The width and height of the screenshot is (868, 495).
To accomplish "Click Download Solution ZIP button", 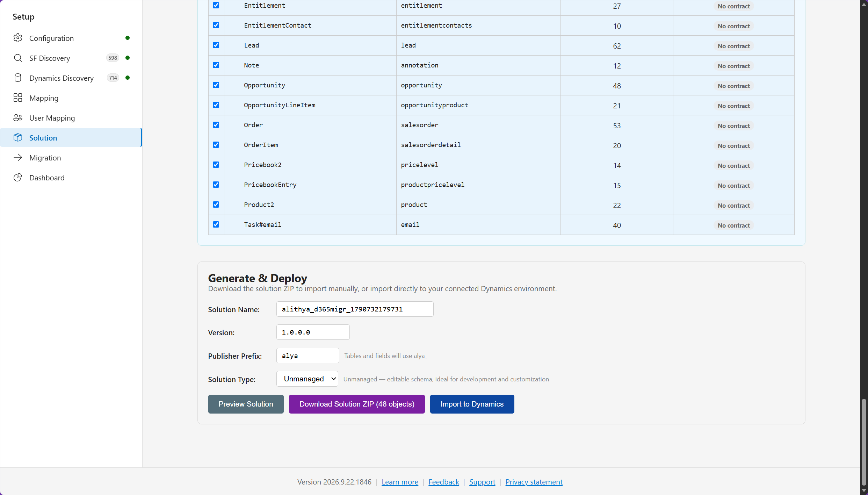I will click(357, 404).
